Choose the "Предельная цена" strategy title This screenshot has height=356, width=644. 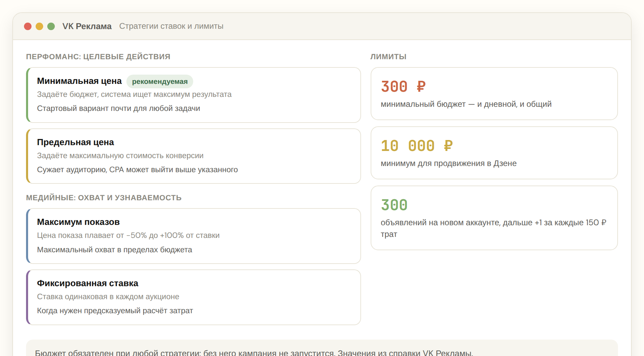click(75, 142)
